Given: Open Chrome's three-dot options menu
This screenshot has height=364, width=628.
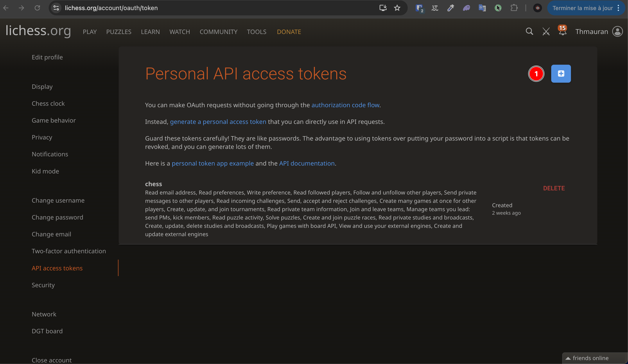Looking at the screenshot, I should pyautogui.click(x=619, y=8).
